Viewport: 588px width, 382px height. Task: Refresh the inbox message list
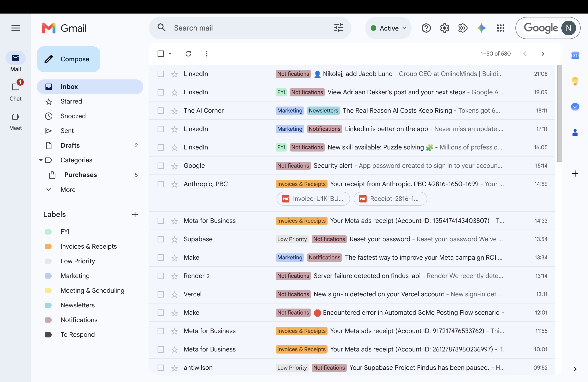tap(188, 53)
